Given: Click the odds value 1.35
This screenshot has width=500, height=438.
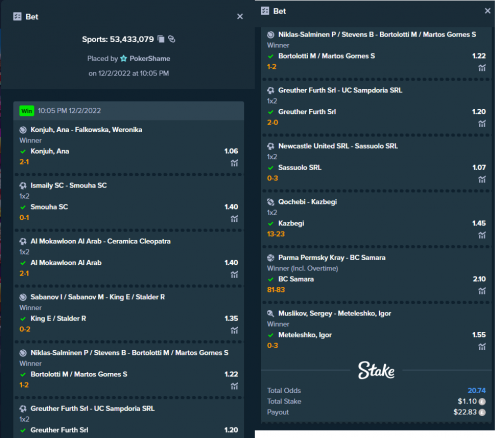Looking at the screenshot, I should [x=231, y=319].
